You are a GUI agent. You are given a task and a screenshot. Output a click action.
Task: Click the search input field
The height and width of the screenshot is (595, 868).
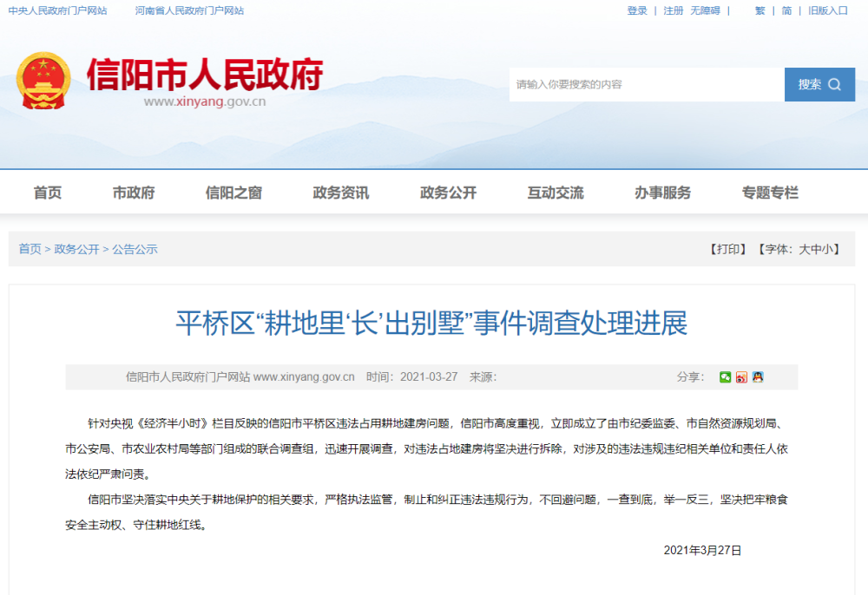647,84
